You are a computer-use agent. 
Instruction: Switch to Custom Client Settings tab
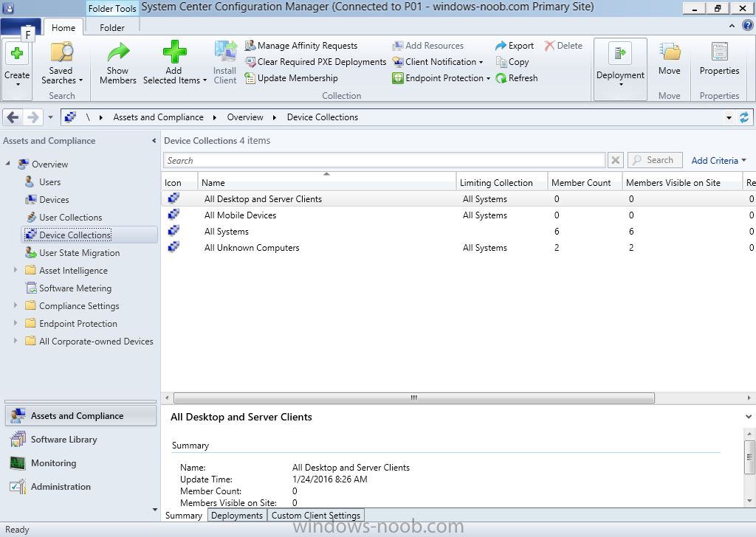point(316,516)
